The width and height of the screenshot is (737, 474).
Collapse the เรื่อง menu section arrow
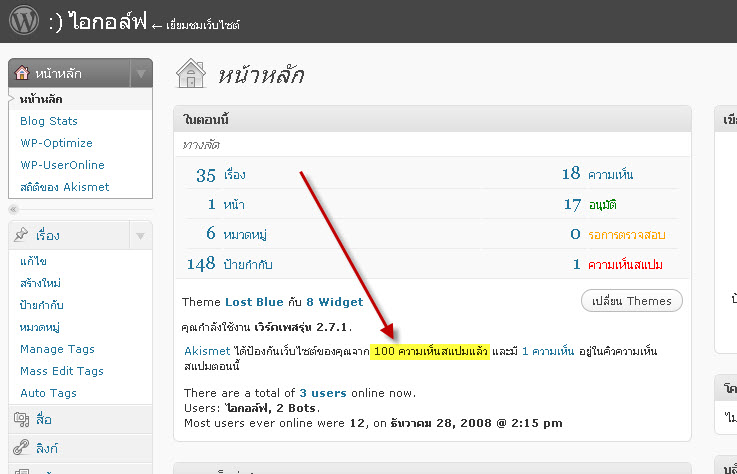pos(141,236)
